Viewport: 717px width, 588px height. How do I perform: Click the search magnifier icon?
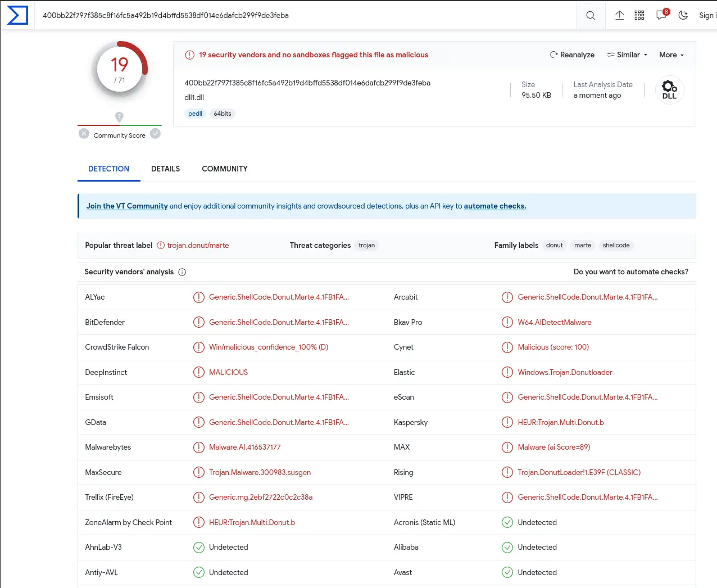coord(591,16)
